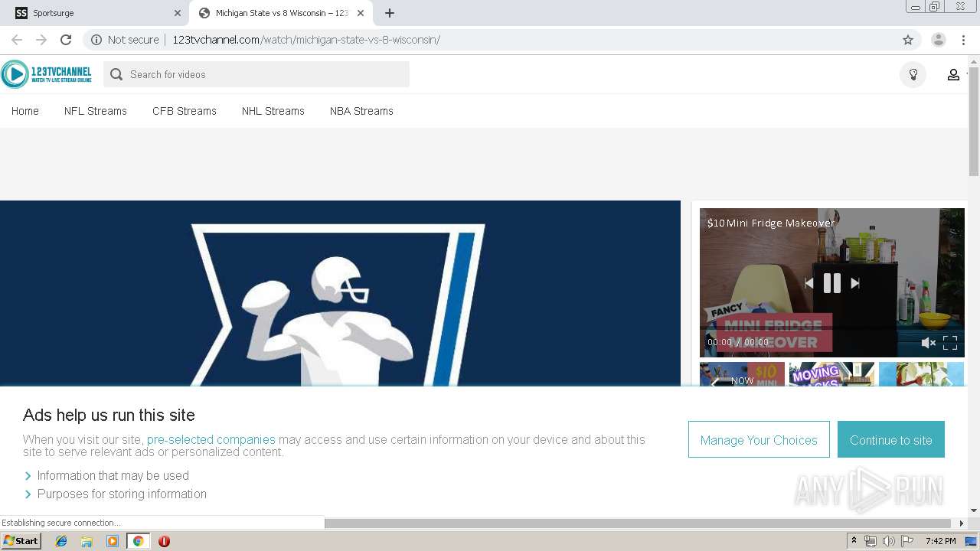Image resolution: width=980 pixels, height=551 pixels.
Task: Click the browser forward arrow
Action: 41,40
